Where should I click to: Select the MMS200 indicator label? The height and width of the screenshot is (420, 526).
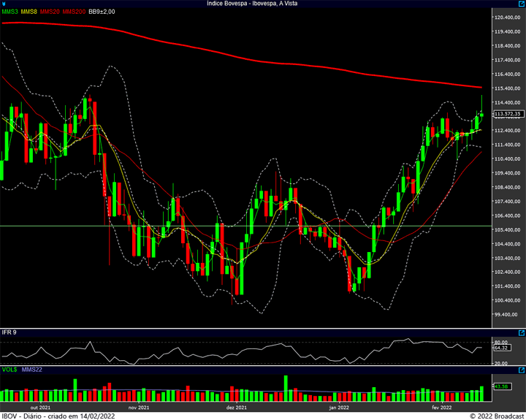click(74, 12)
